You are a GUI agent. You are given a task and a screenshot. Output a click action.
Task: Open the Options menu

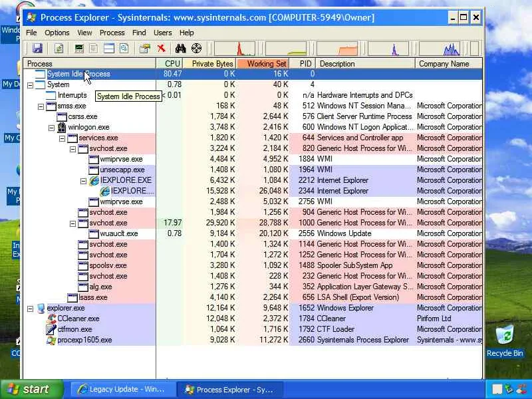(57, 33)
